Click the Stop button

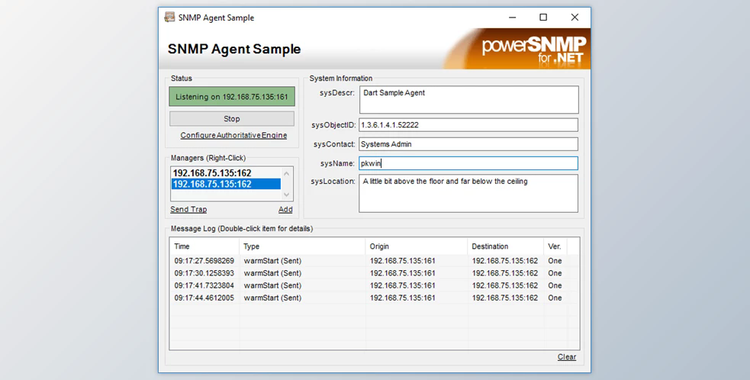tap(232, 119)
